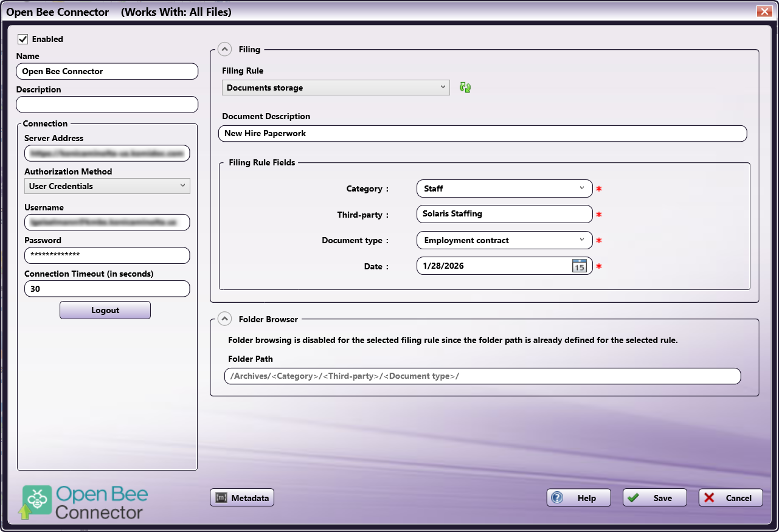The width and height of the screenshot is (779, 532).
Task: Click the Connection Timeout field
Action: [107, 289]
